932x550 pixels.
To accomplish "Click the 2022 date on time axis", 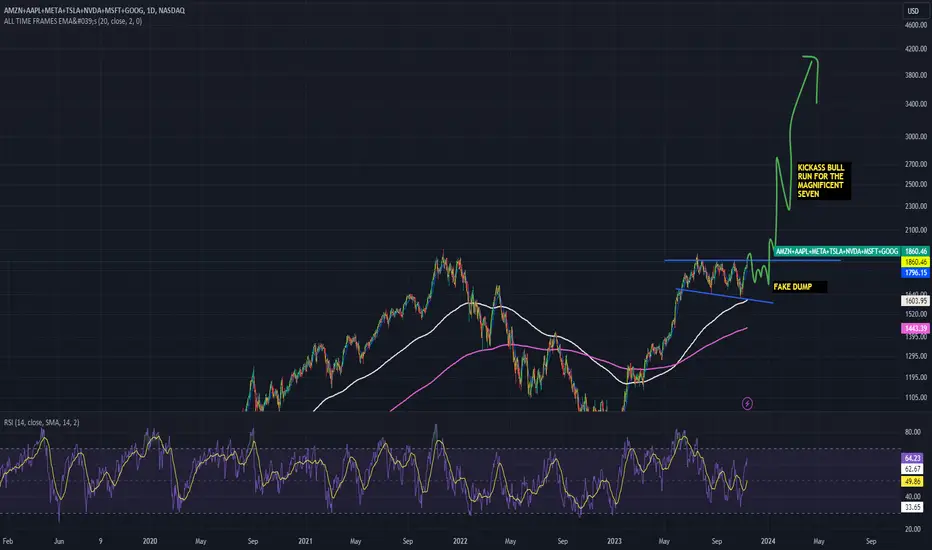I will tap(460, 541).
